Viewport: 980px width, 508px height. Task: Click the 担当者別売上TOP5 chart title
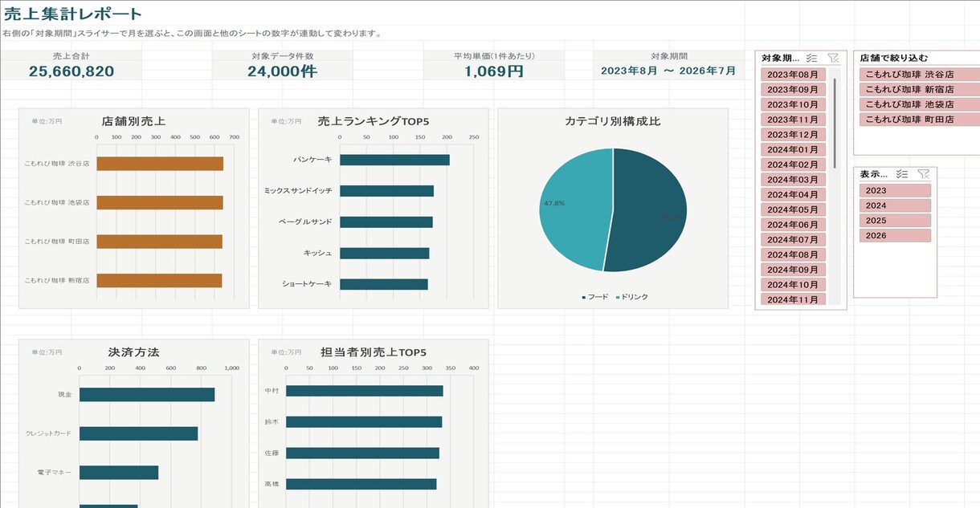(374, 352)
